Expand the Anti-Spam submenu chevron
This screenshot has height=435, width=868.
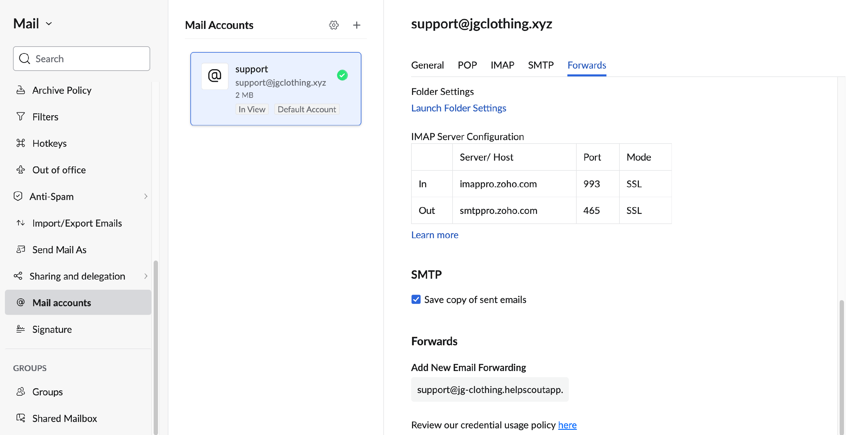coord(146,197)
